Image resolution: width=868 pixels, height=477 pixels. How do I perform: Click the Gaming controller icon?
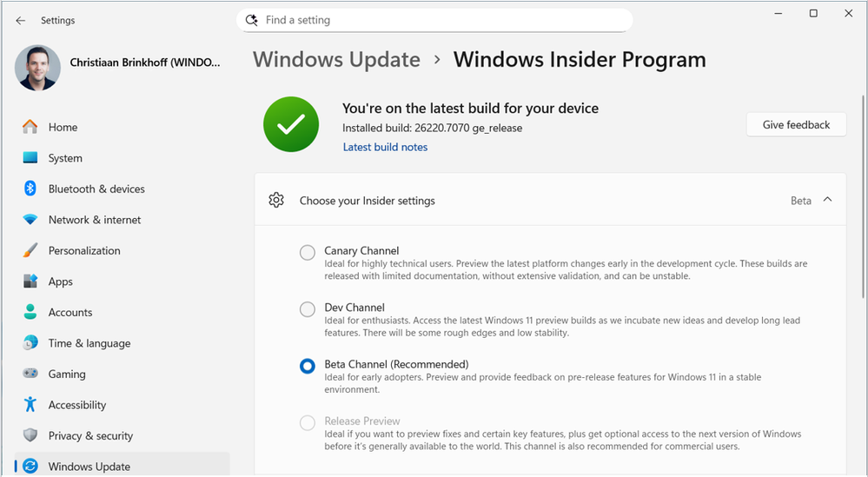[30, 374]
